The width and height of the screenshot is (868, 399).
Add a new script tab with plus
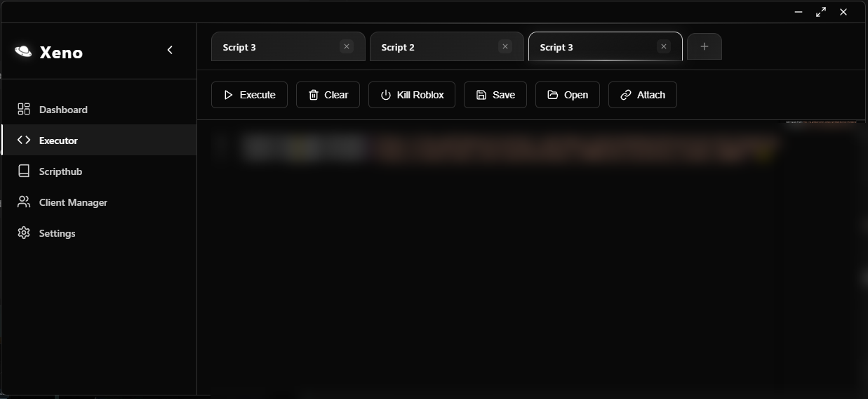coord(705,46)
